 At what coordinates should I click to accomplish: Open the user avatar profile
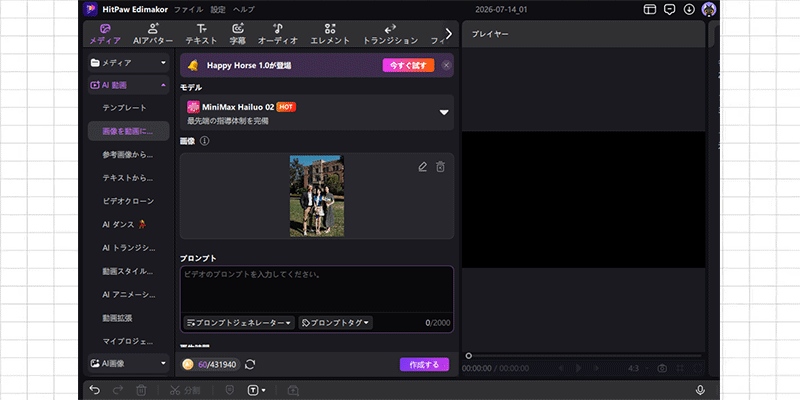coord(709,9)
